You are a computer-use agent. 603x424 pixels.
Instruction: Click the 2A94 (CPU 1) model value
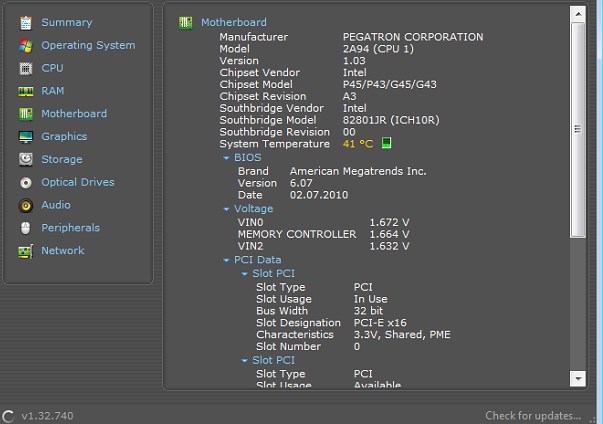click(x=378, y=49)
